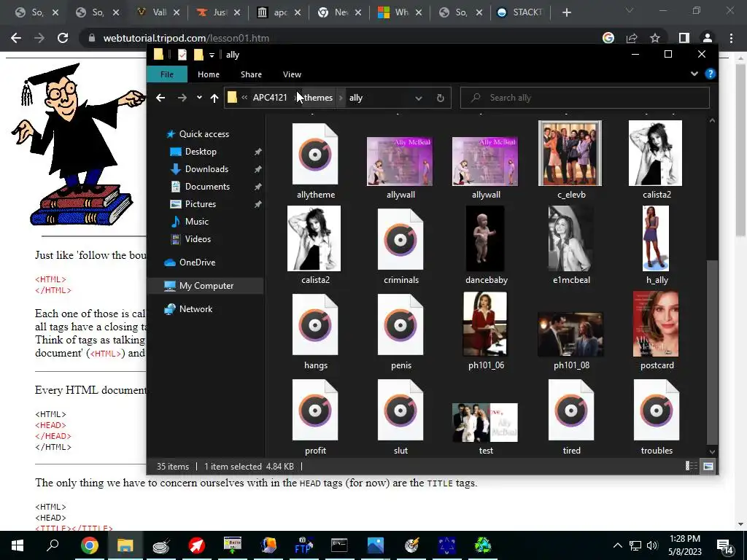Image resolution: width=747 pixels, height=560 pixels.
Task: Reload the Chrome page
Action: (63, 38)
